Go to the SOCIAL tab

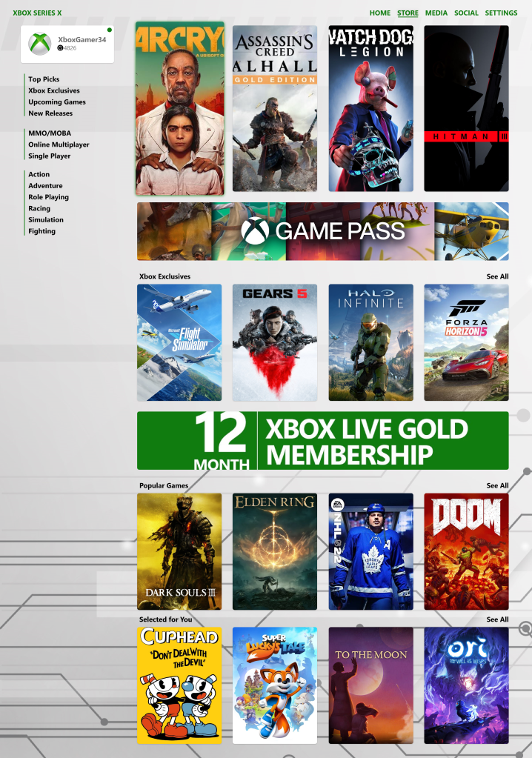click(x=466, y=13)
